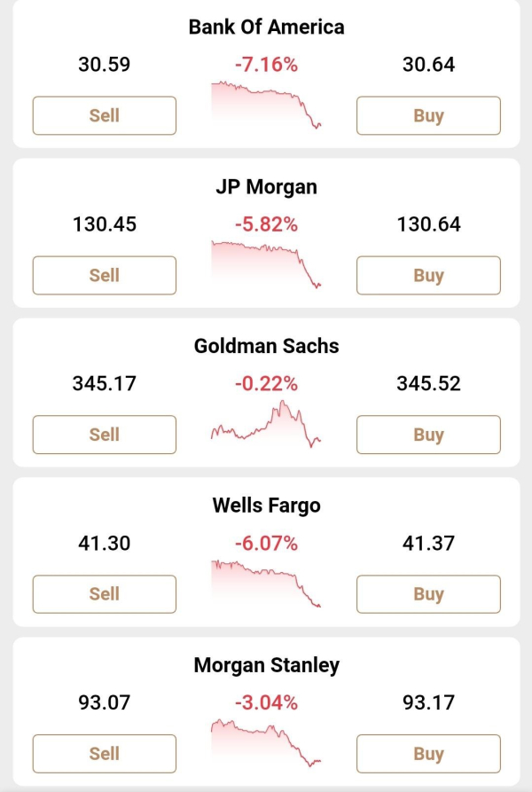Image resolution: width=532 pixels, height=792 pixels.
Task: Tap Buy for Wells Fargo
Action: tap(428, 594)
